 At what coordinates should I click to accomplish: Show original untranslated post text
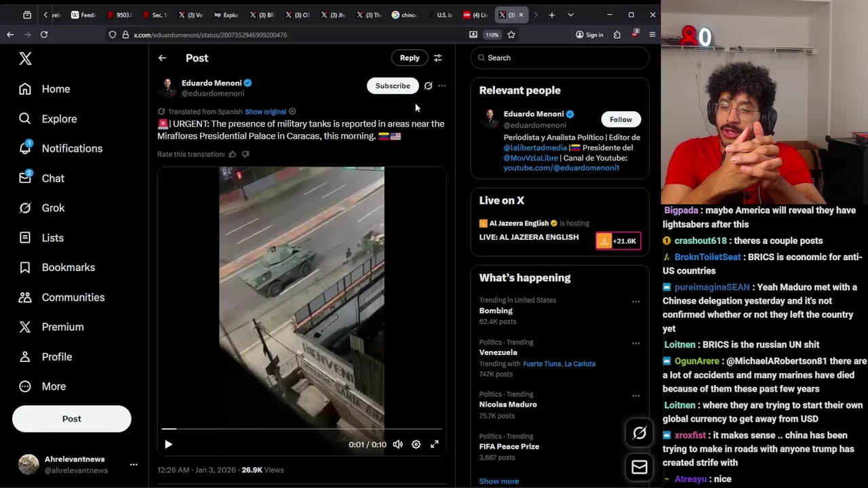pyautogui.click(x=265, y=112)
